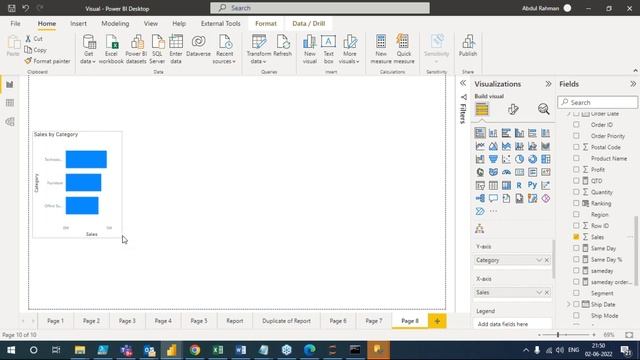Image resolution: width=640 pixels, height=360 pixels.
Task: Open the Category field dropdown in Y-axis
Action: [539, 260]
